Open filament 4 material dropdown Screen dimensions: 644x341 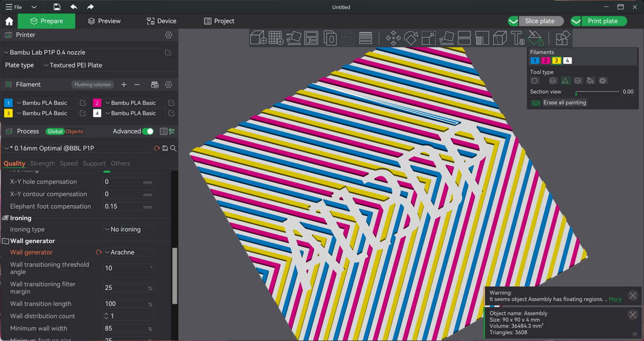[135, 113]
